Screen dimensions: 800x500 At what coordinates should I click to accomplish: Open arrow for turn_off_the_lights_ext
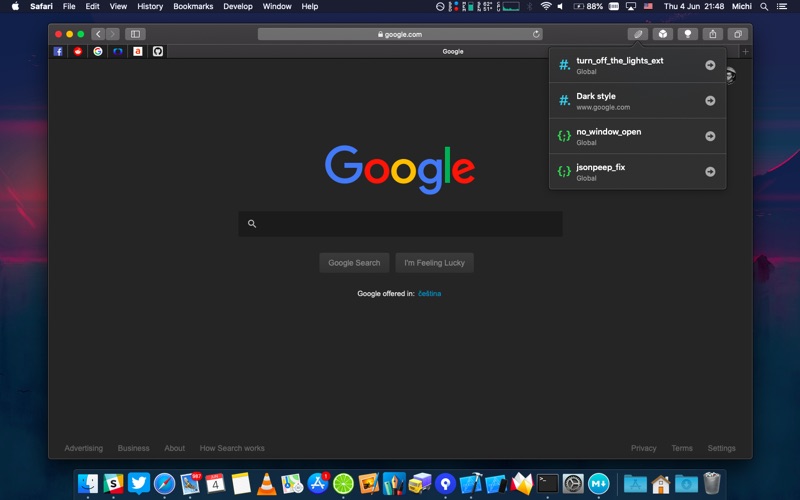tap(710, 65)
